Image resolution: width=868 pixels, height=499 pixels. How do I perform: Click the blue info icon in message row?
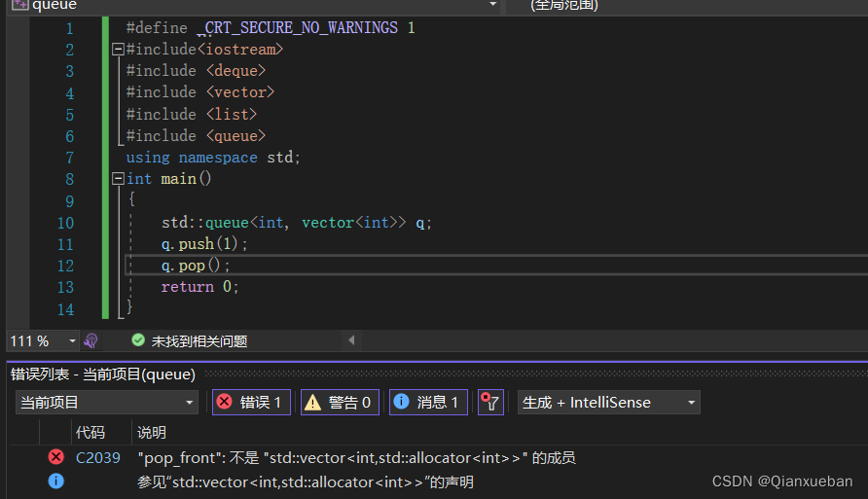click(x=55, y=481)
